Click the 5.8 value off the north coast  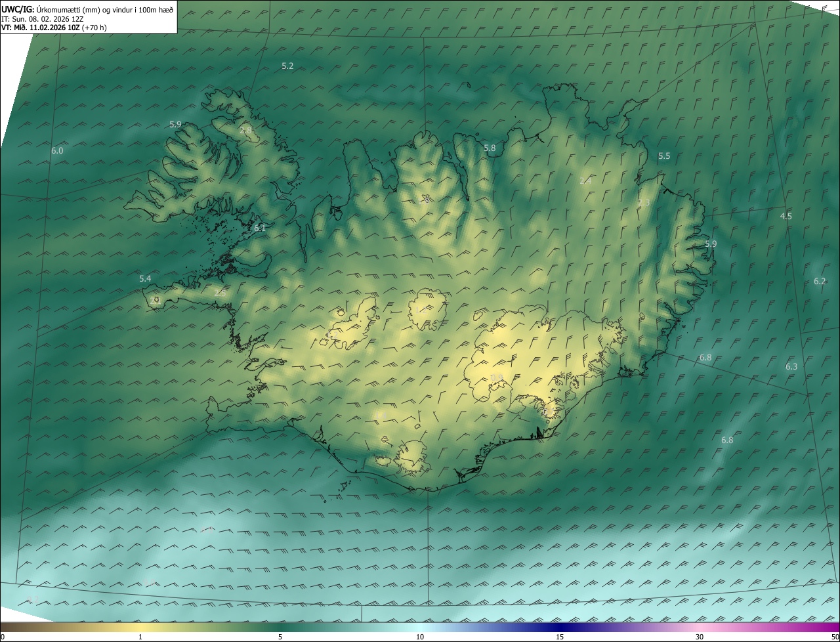(x=490, y=148)
